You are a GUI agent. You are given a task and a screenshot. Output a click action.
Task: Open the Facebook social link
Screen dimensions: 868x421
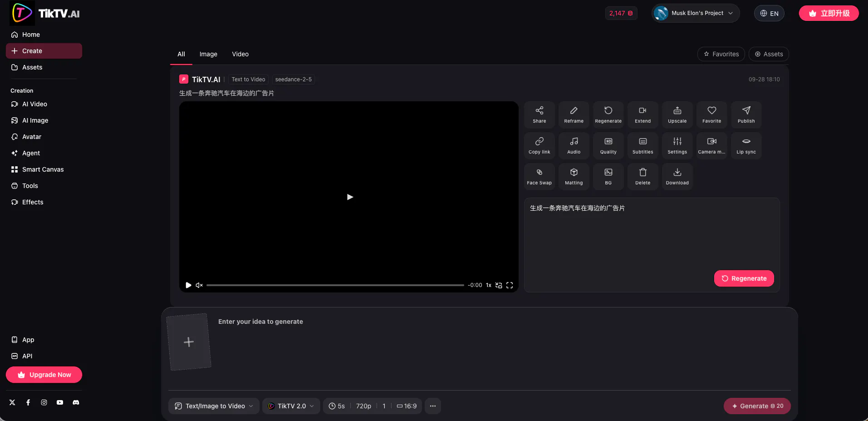(28, 402)
